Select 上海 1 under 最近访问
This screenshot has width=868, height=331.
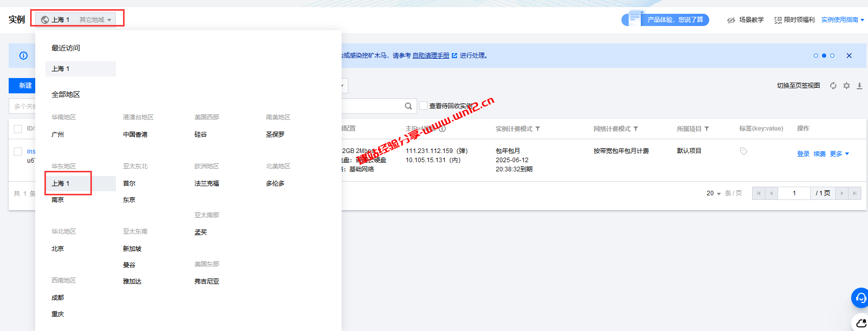coord(81,69)
